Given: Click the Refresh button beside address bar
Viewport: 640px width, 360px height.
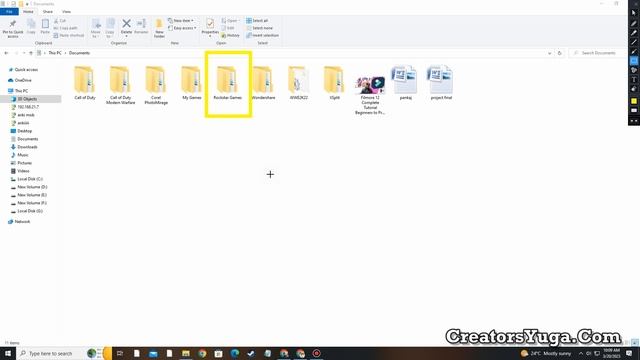Looking at the screenshot, I should 560,53.
